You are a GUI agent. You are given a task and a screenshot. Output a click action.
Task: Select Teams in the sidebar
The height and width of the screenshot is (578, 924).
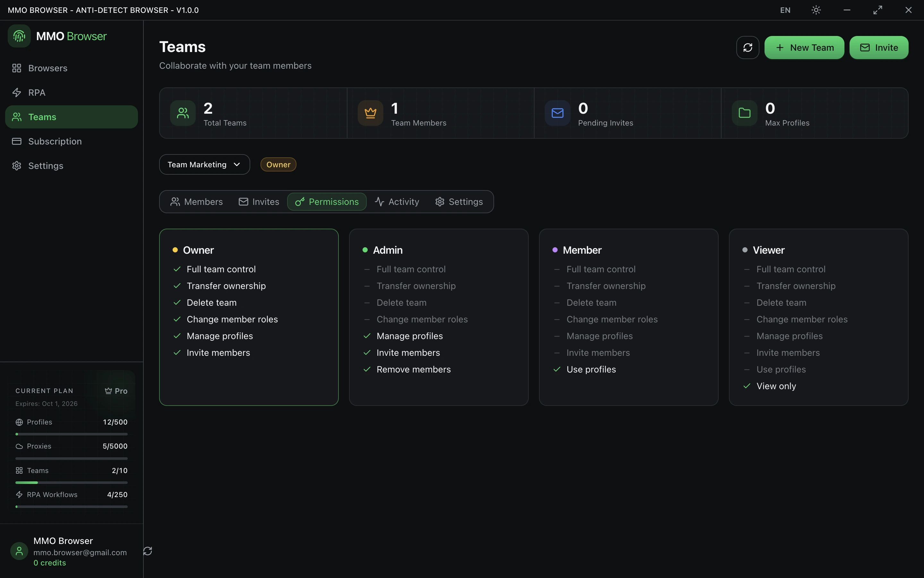(72, 117)
